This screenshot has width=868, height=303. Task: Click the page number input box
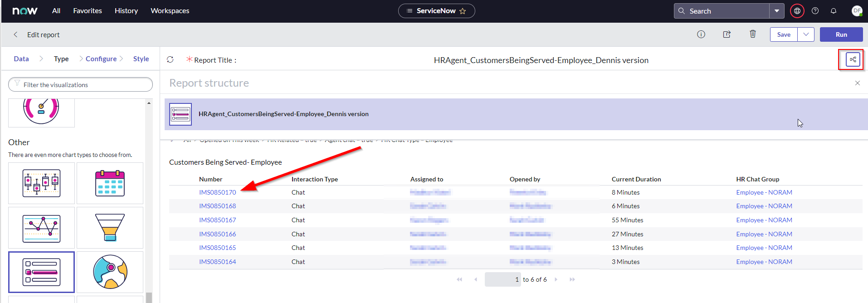(x=503, y=279)
